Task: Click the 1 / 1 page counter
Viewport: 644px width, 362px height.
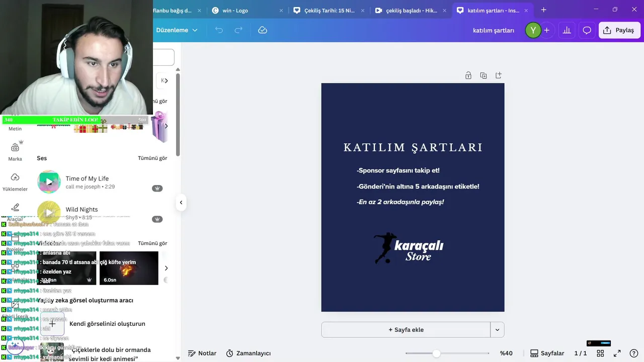Action: (581, 353)
